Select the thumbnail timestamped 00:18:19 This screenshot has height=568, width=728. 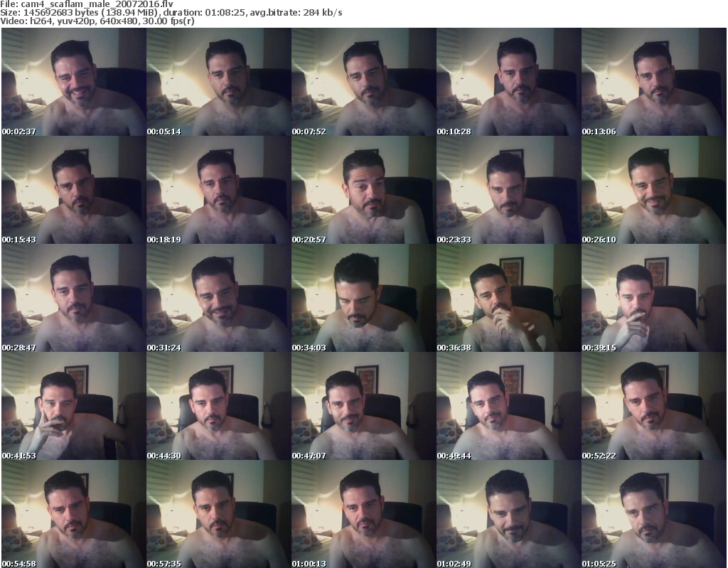tap(219, 190)
